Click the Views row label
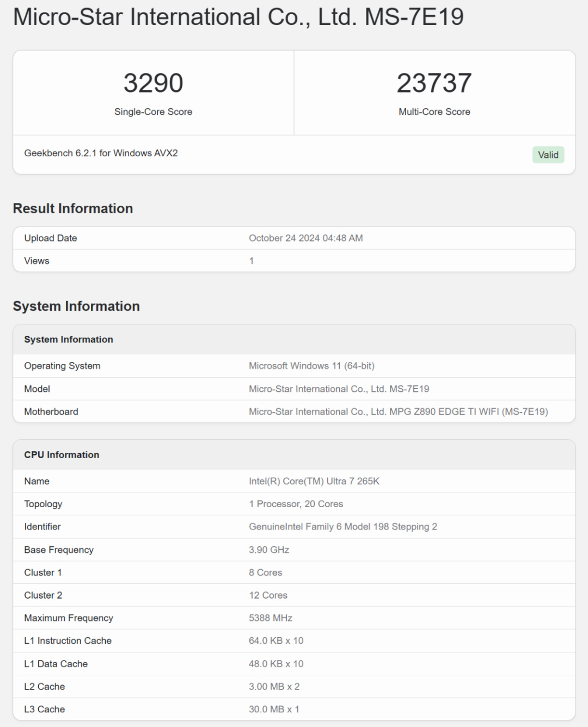The height and width of the screenshot is (727, 588). click(x=36, y=261)
